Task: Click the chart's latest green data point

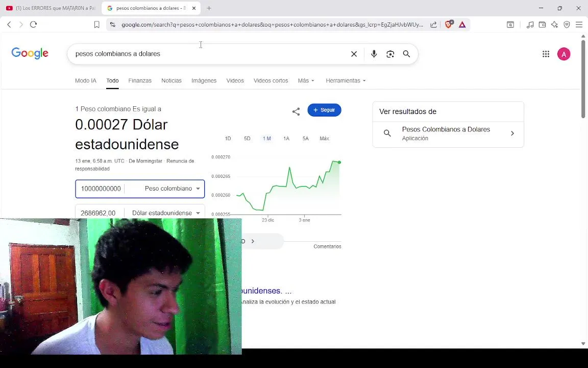Action: pos(339,162)
